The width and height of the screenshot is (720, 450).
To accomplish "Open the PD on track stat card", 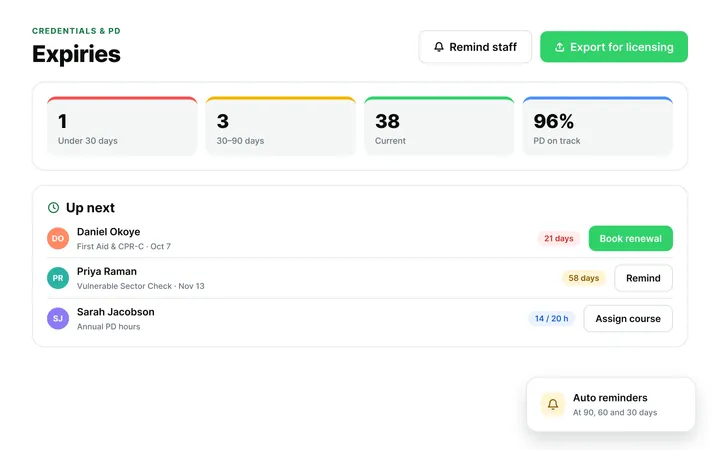I will click(597, 126).
